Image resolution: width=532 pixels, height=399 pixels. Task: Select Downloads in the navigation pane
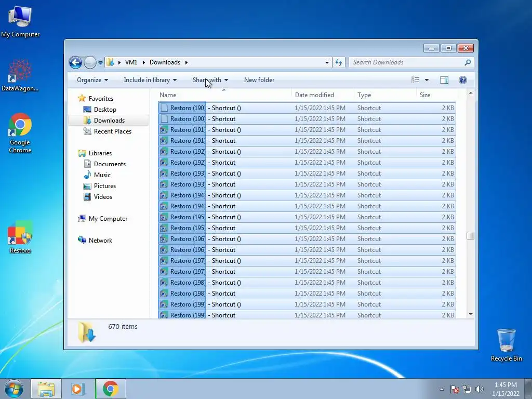click(109, 121)
